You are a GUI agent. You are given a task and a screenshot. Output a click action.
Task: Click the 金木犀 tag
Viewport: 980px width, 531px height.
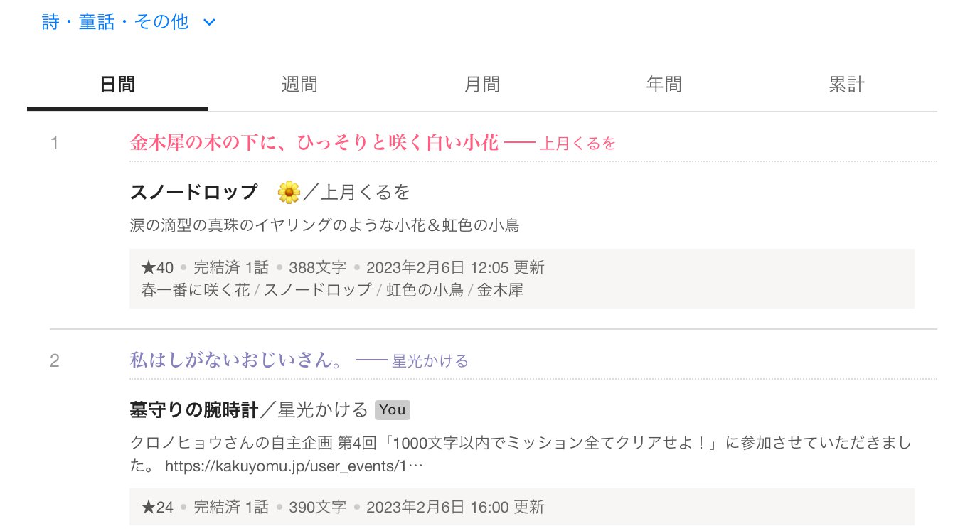[x=500, y=290]
